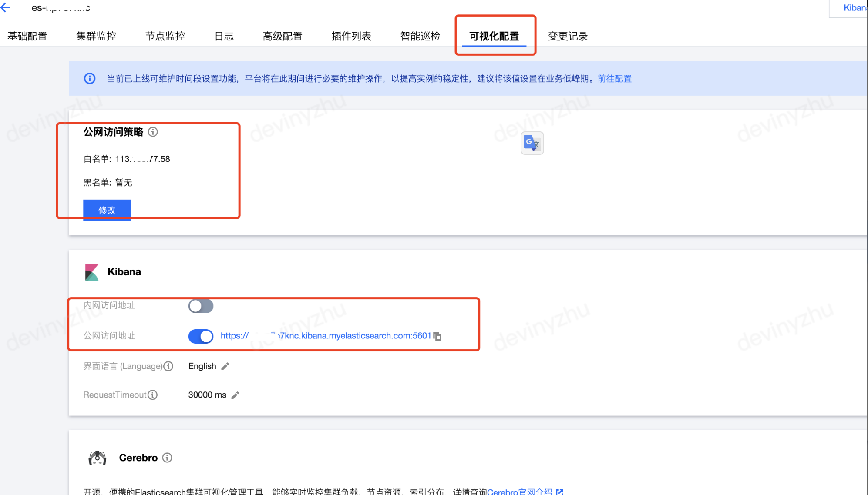Edit the Kibana language with pencil icon

tap(225, 366)
